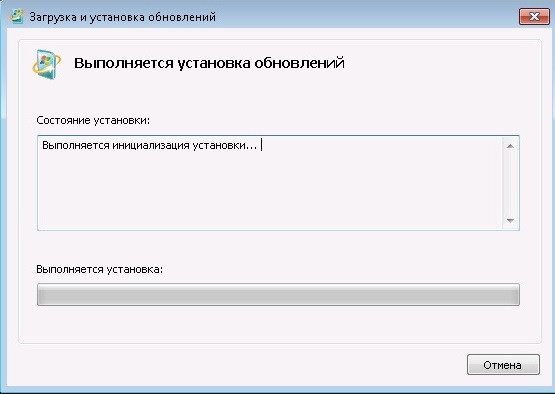Click the Windows Update logo icon
The image size is (555, 394).
tap(47, 64)
